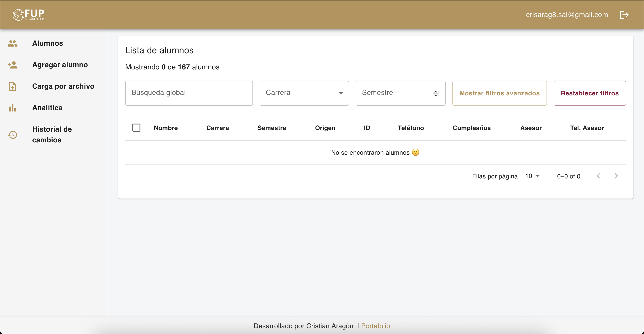This screenshot has height=334, width=644.
Task: Click the bar chart Analítica icon
Action: 13,108
